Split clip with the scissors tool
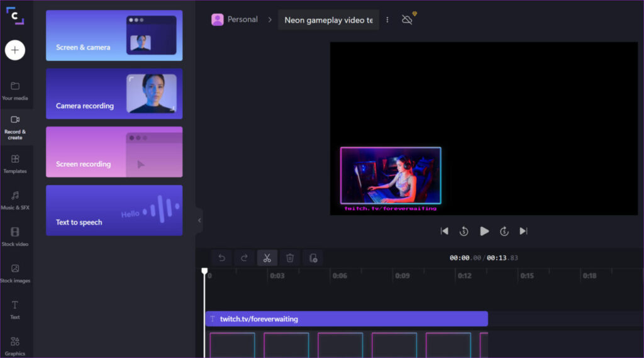This screenshot has height=358, width=644. point(267,258)
